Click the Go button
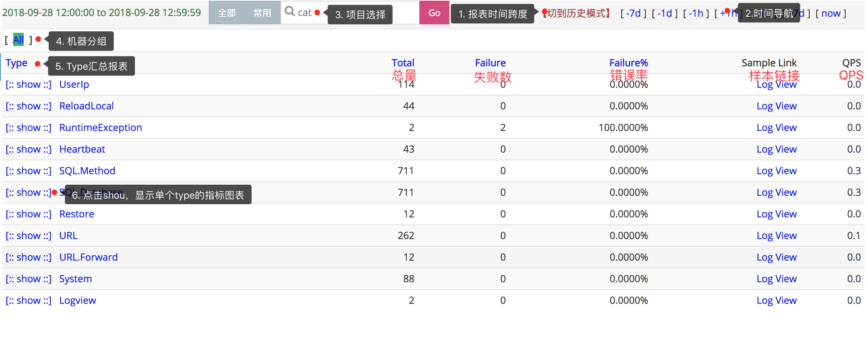Screen dimensions: 868x338 point(434,13)
